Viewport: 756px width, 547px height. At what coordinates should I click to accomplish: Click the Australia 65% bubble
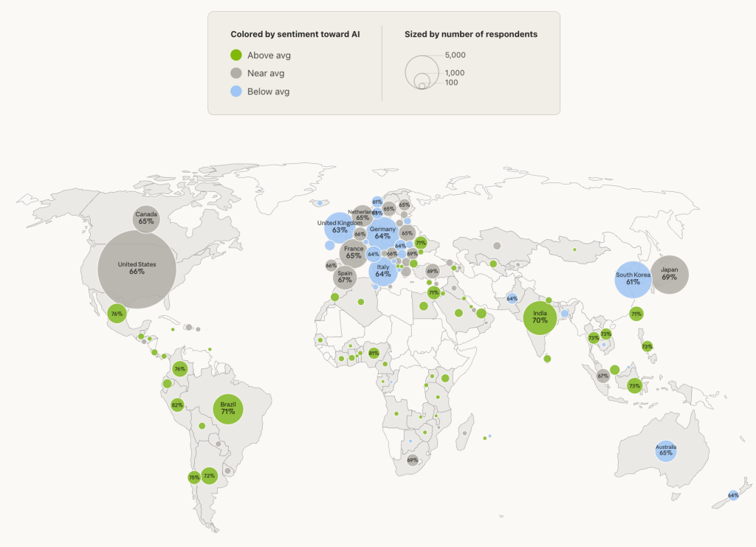pos(666,450)
